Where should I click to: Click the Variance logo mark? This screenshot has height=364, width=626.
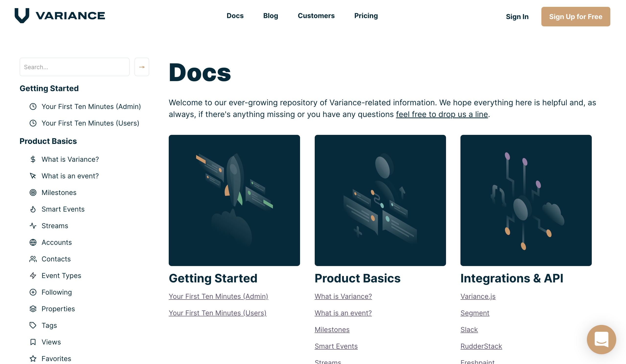[22, 15]
